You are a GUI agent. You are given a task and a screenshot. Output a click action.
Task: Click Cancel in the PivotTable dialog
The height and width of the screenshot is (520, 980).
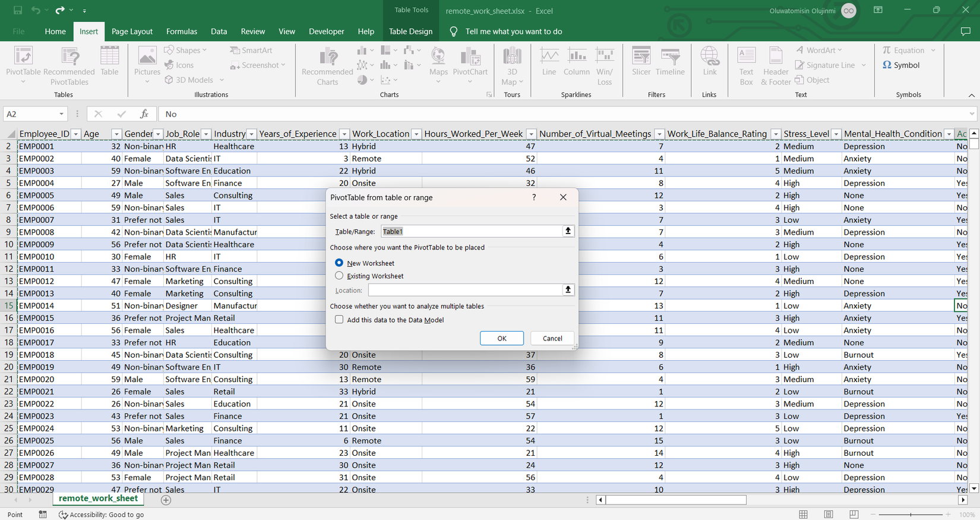(x=552, y=338)
